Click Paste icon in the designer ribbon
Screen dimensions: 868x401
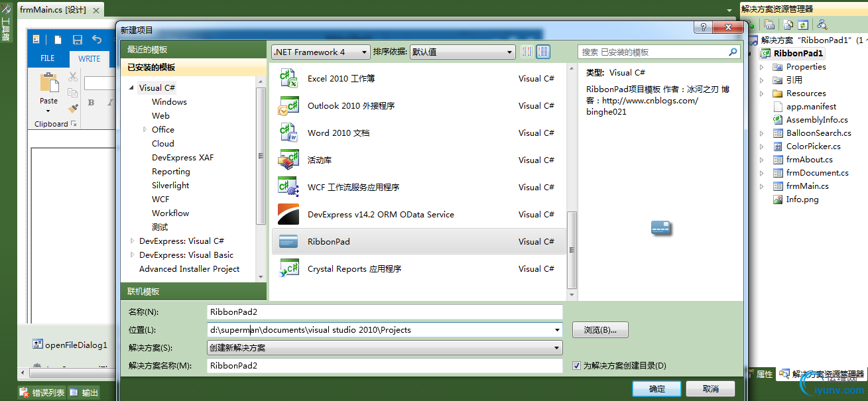click(49, 83)
